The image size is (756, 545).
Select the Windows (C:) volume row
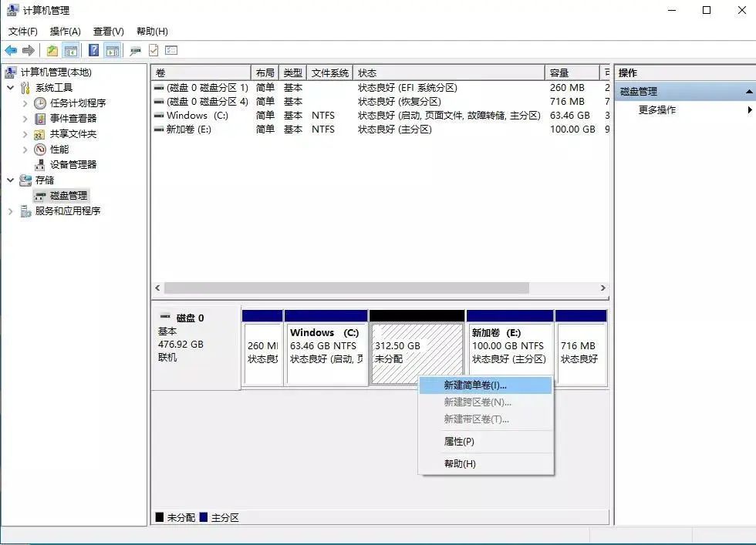[x=381, y=116]
